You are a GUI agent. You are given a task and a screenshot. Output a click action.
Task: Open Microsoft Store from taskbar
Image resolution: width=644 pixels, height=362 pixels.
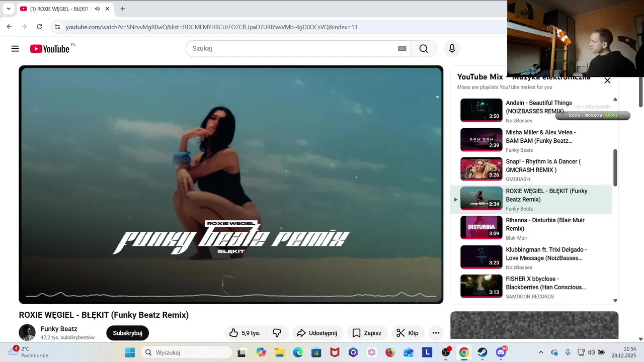point(316,352)
